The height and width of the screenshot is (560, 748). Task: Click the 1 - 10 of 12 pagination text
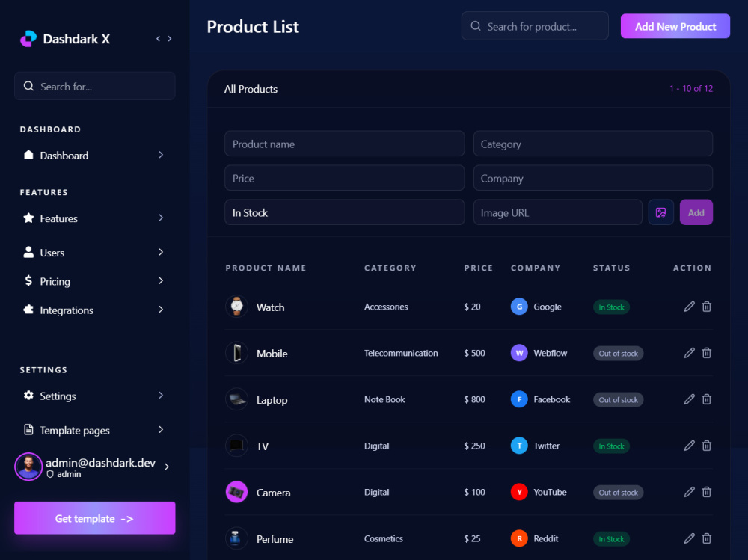click(690, 89)
